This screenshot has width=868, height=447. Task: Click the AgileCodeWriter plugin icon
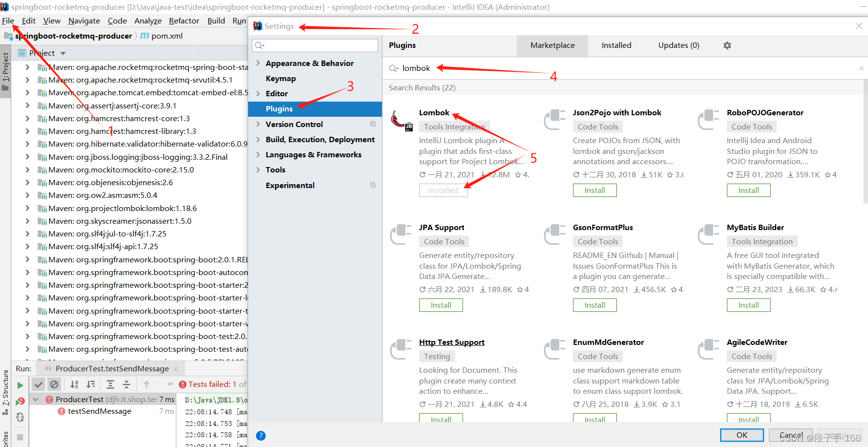[709, 349]
